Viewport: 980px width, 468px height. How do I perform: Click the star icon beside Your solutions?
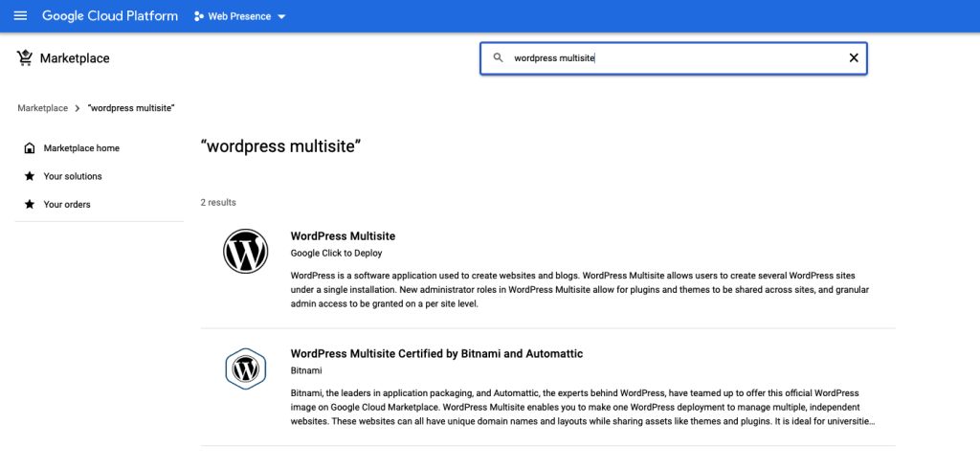click(30, 176)
